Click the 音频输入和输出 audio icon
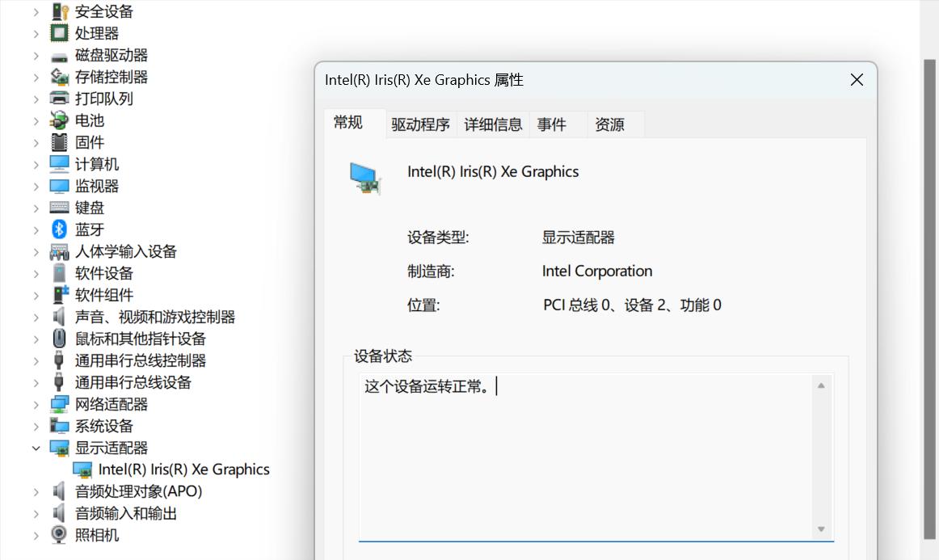 59,513
